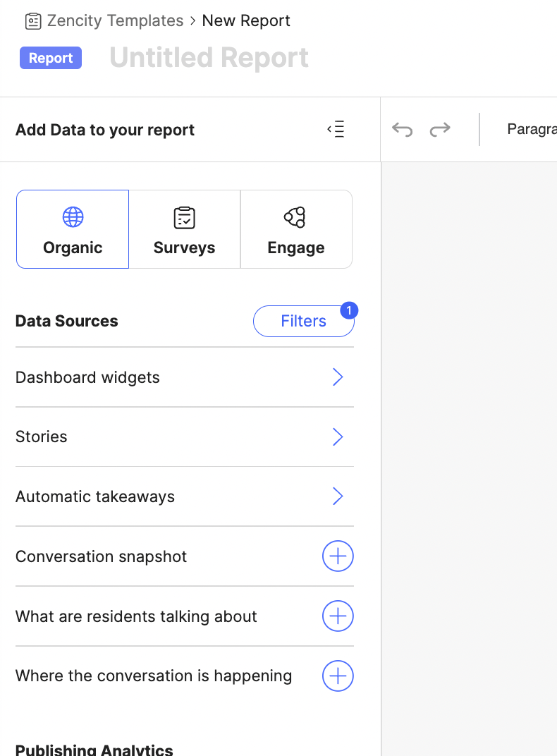Click the redo arrow icon
557x756 pixels.
tap(440, 129)
